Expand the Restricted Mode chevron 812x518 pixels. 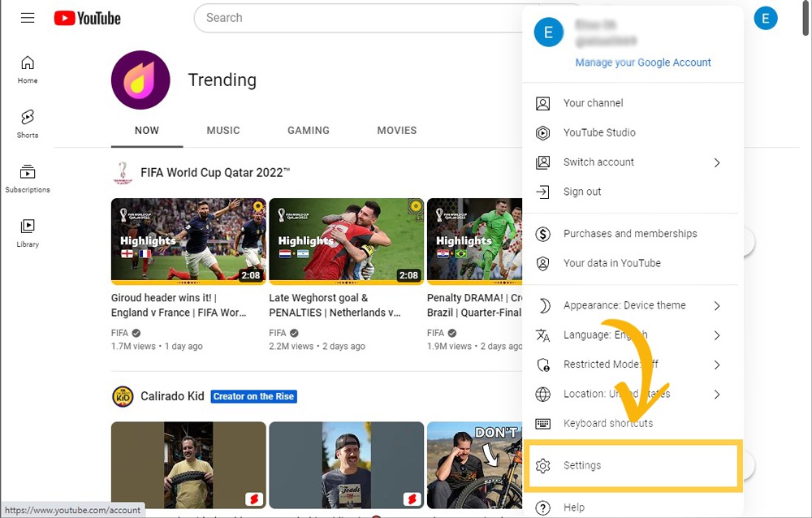[717, 365]
